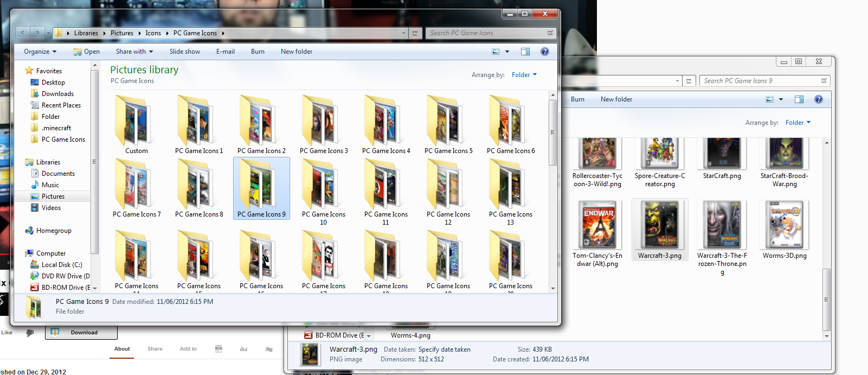Screen dimensions: 868x375
Task: Click Burn in the front window toolbar
Action: click(x=258, y=52)
